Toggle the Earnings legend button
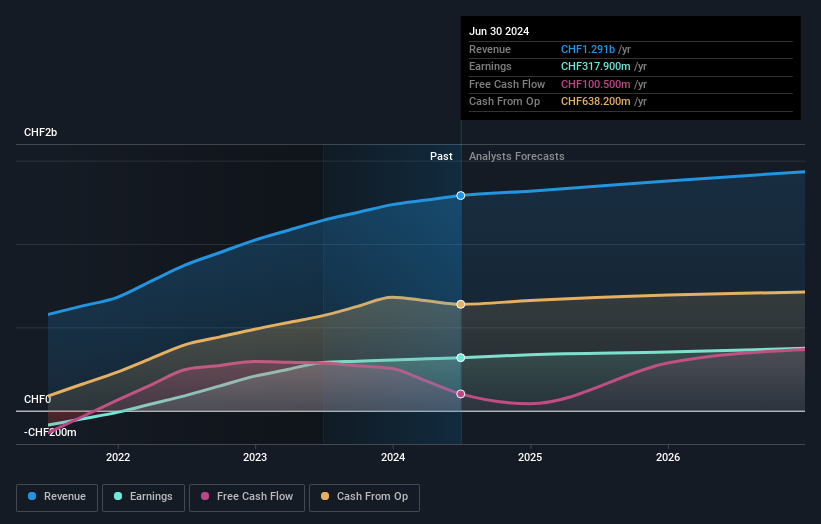821x524 pixels. (143, 497)
